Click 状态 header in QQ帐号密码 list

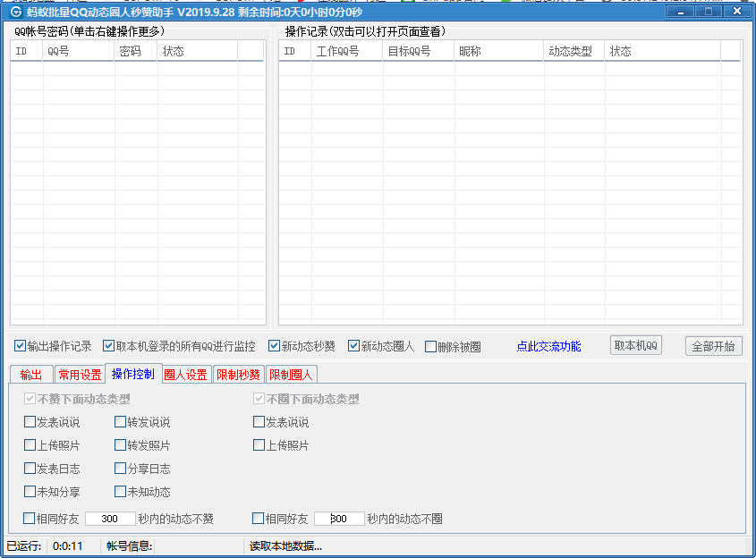197,51
